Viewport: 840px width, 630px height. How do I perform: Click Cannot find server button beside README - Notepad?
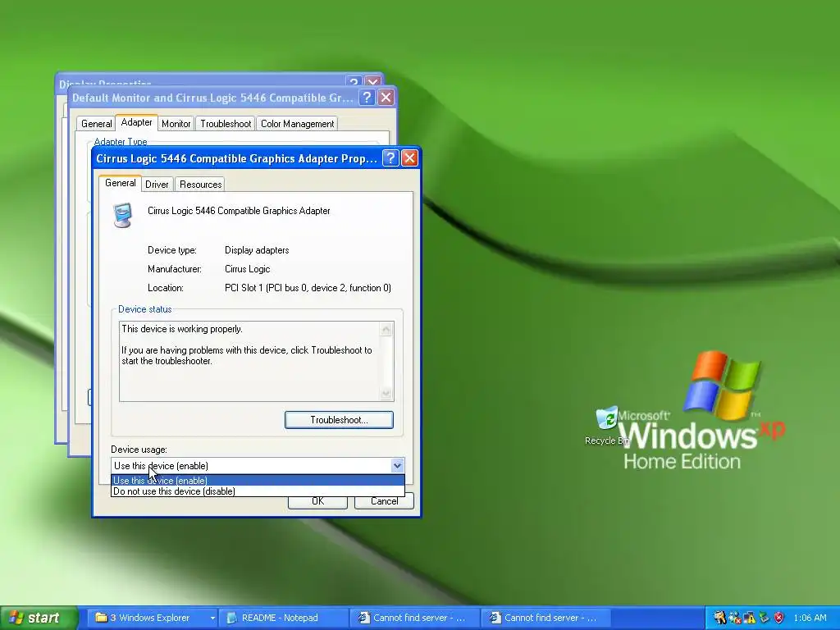pyautogui.click(x=415, y=618)
